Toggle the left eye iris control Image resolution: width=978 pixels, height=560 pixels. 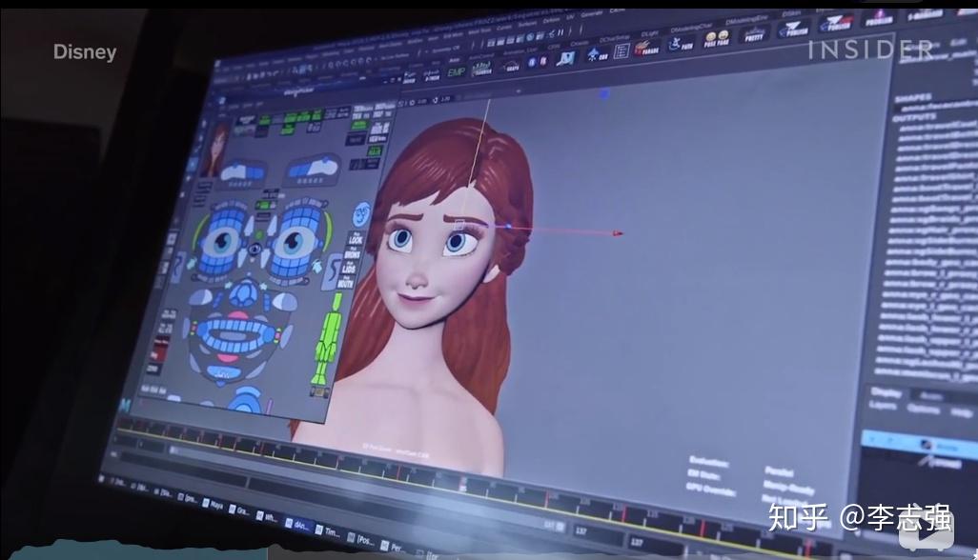coord(221,241)
